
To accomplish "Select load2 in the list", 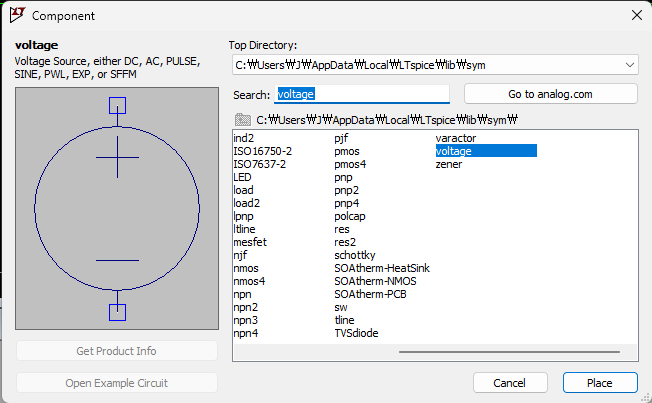I will pyautogui.click(x=247, y=203).
